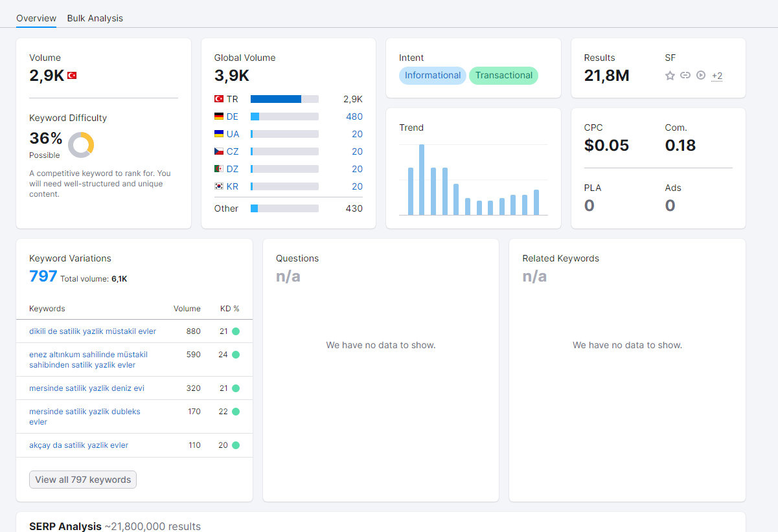Click the tallest bar in Trend chart

coord(422,180)
